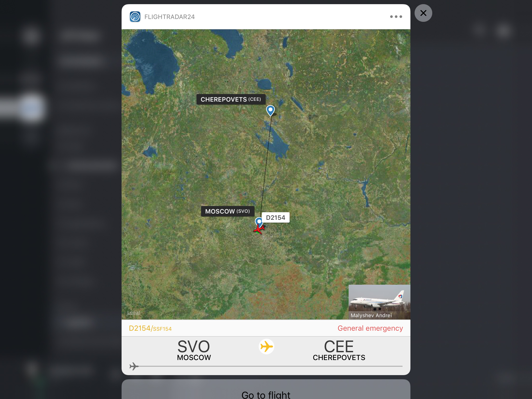Click the MOSCOW (SVO) map label
This screenshot has width=532, height=399.
click(227, 211)
